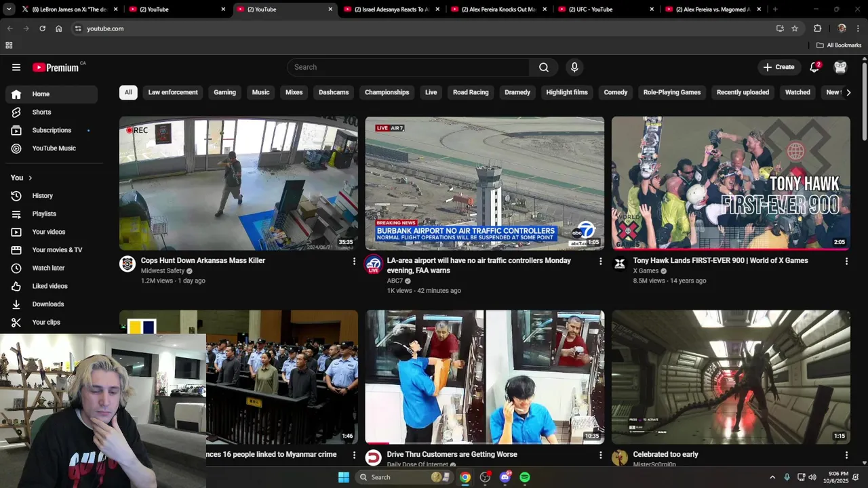Open Spotify from the taskbar
The height and width of the screenshot is (488, 868).
coord(525,477)
